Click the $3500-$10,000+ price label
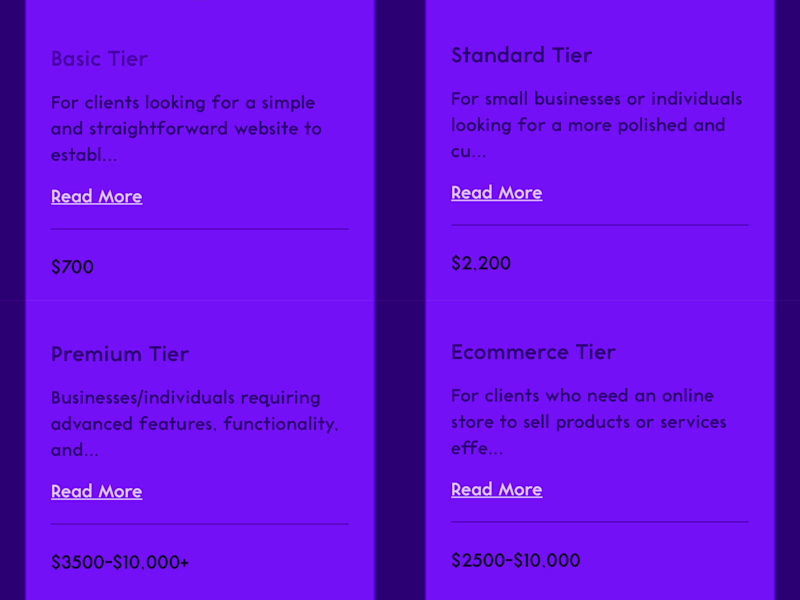This screenshot has height=600, width=800. tap(120, 562)
